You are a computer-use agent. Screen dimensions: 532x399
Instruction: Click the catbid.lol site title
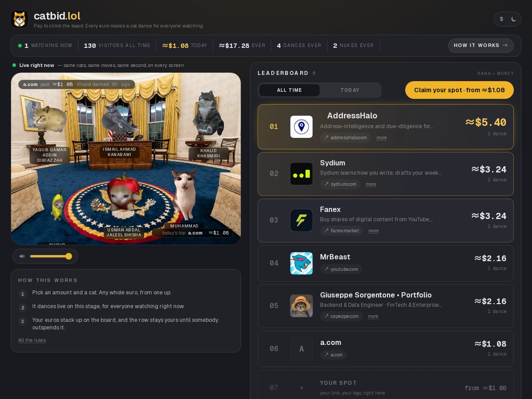(x=57, y=16)
